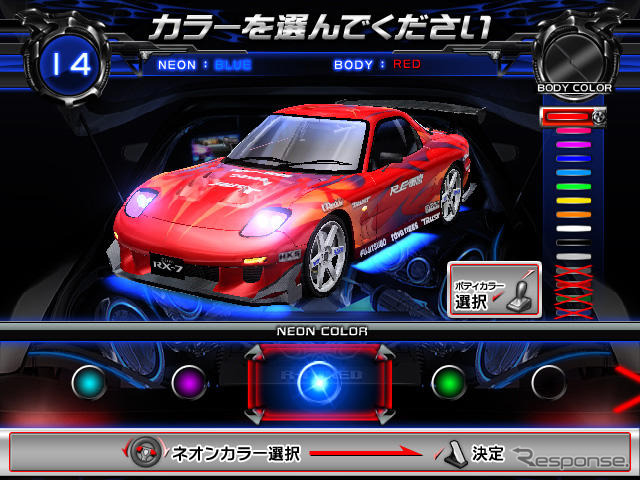Click the BODY : RED status text
Image resolution: width=640 pixels, height=480 pixels.
pyautogui.click(x=377, y=64)
